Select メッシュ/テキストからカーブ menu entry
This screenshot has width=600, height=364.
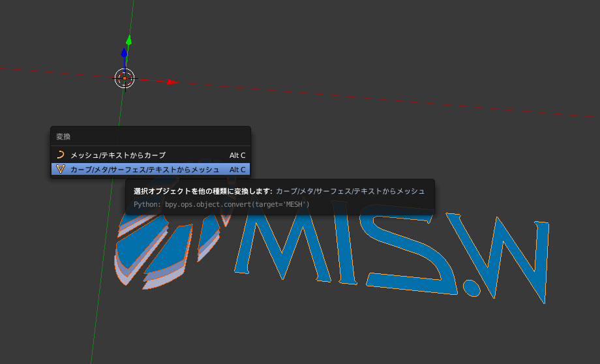[x=151, y=155]
